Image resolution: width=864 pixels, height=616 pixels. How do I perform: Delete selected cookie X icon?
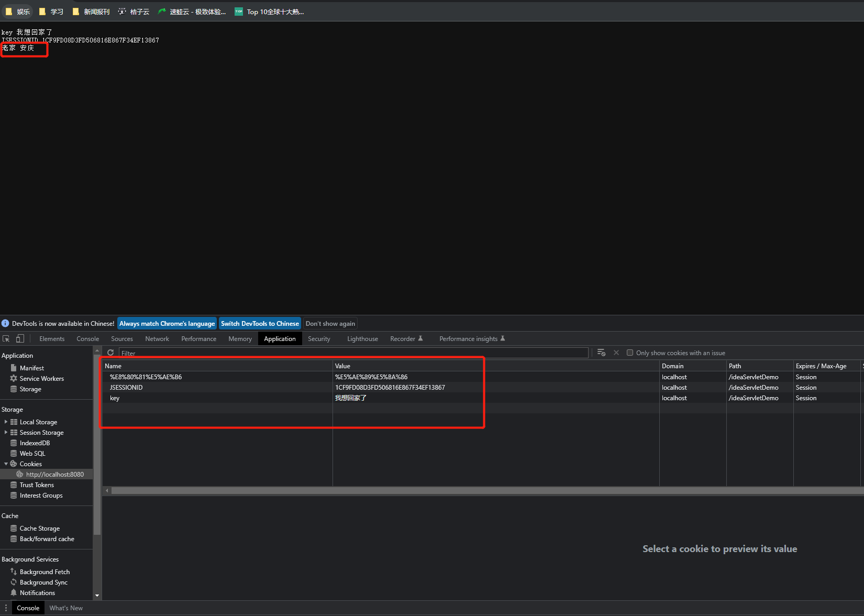616,353
